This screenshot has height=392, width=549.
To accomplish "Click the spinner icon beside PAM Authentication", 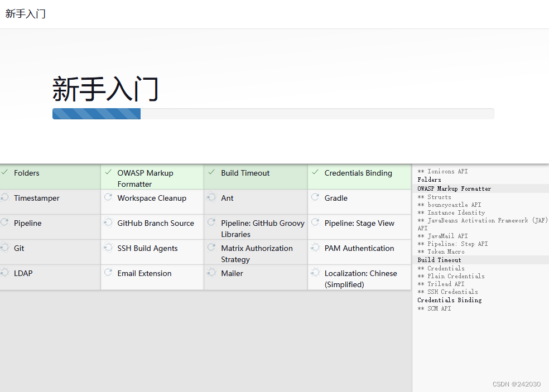I will pyautogui.click(x=315, y=248).
